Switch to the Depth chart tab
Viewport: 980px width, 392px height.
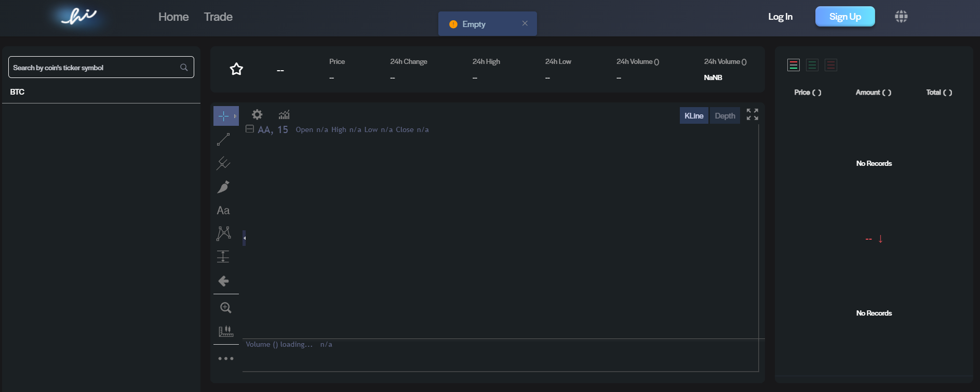[x=724, y=115]
